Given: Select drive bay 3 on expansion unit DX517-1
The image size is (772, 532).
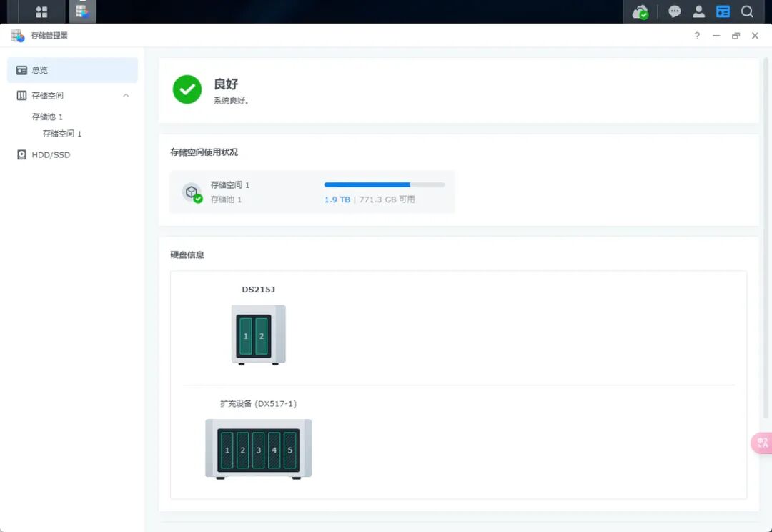Looking at the screenshot, I should pyautogui.click(x=259, y=450).
